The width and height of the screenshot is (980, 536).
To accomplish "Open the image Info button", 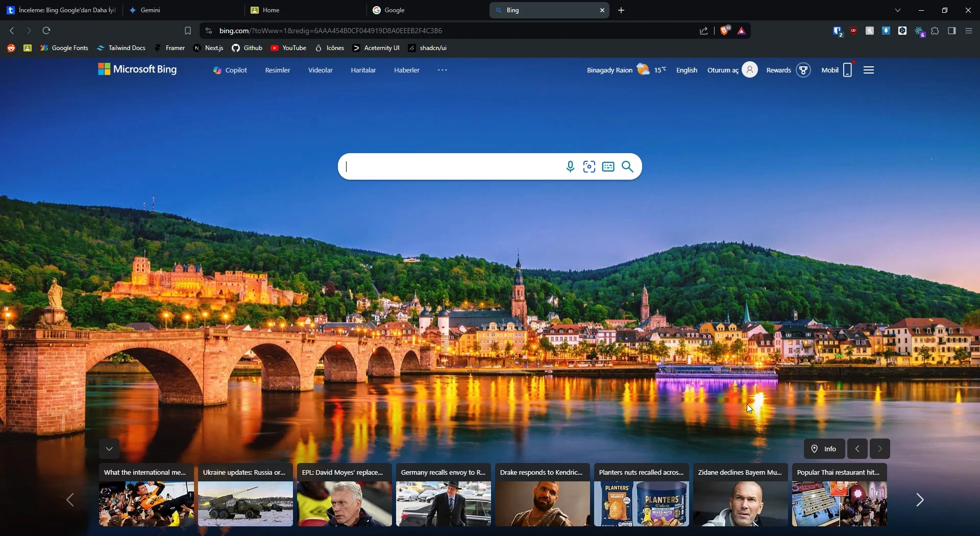I will point(824,449).
